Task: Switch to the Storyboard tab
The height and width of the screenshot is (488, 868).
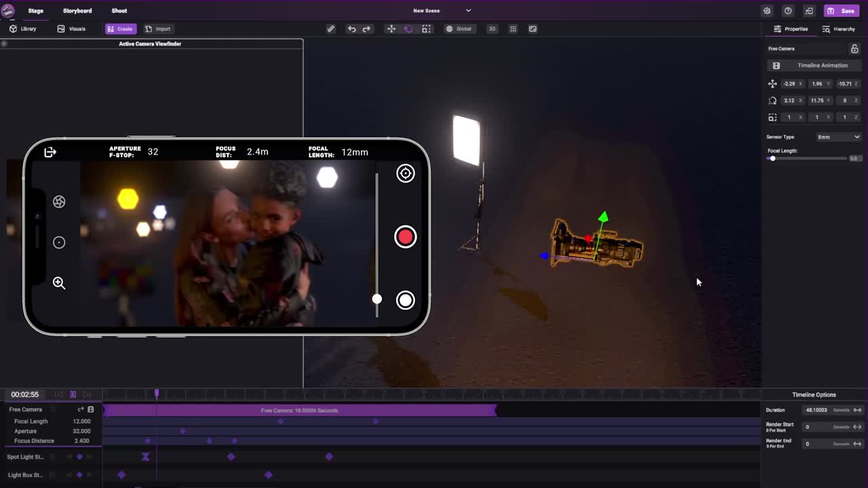Action: (77, 10)
